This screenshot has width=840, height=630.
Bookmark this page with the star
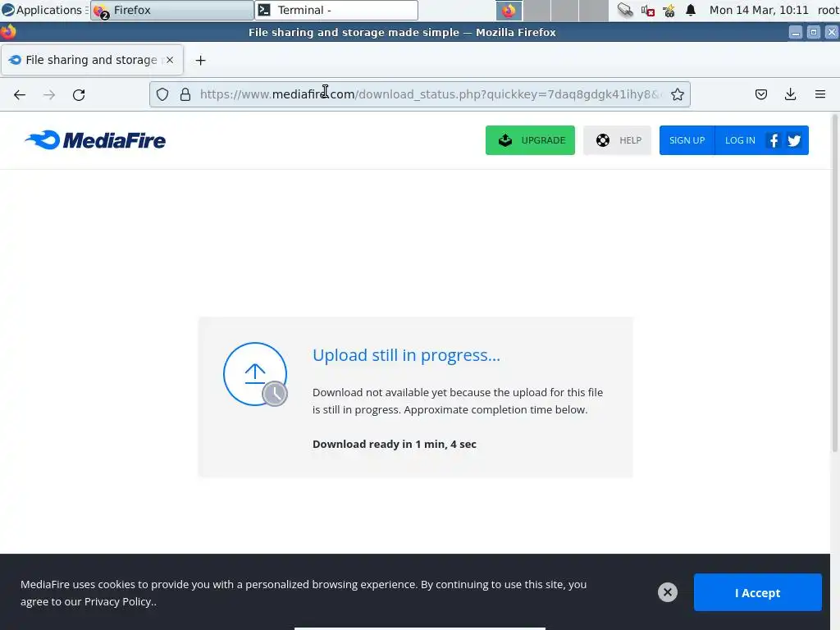(677, 94)
